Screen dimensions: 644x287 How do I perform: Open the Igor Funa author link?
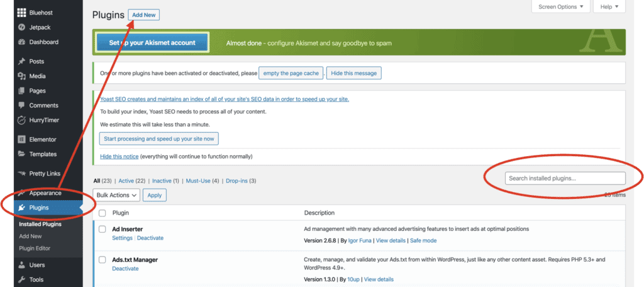(x=359, y=240)
